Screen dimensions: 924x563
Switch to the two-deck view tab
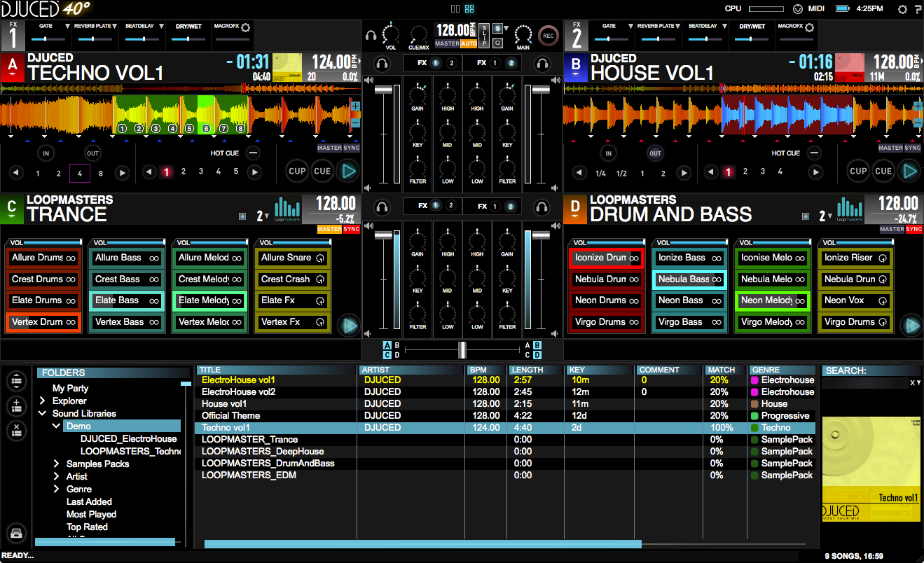[454, 9]
